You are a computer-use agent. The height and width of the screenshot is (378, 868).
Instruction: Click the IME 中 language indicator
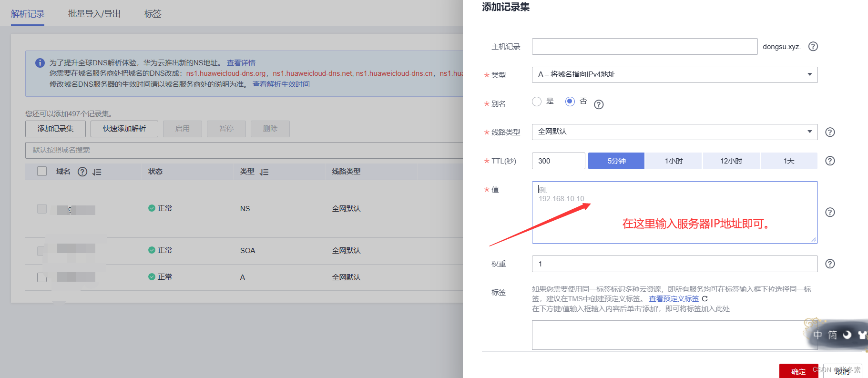pyautogui.click(x=818, y=335)
